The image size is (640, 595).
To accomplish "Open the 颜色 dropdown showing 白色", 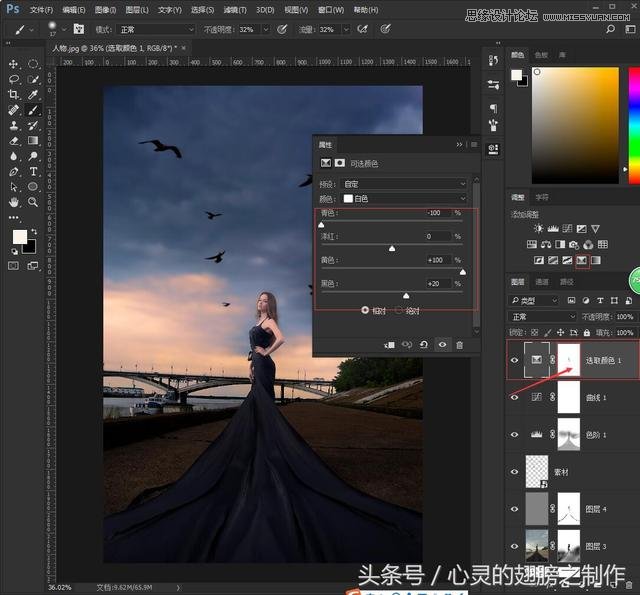I will [405, 199].
